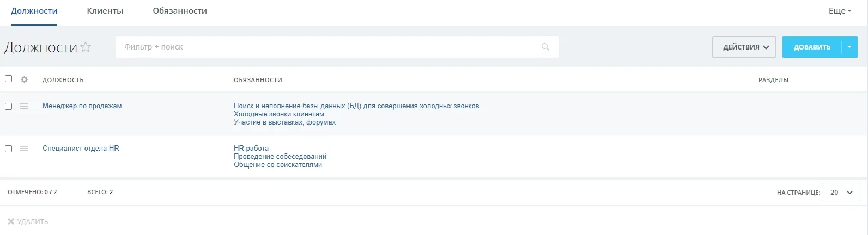
Task: Click the magnifier search icon in filter field
Action: 545,47
